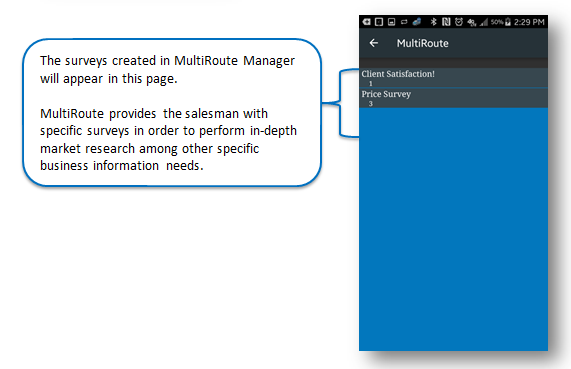Tap the NFC status bar icon
The height and width of the screenshot is (369, 571).
446,22
